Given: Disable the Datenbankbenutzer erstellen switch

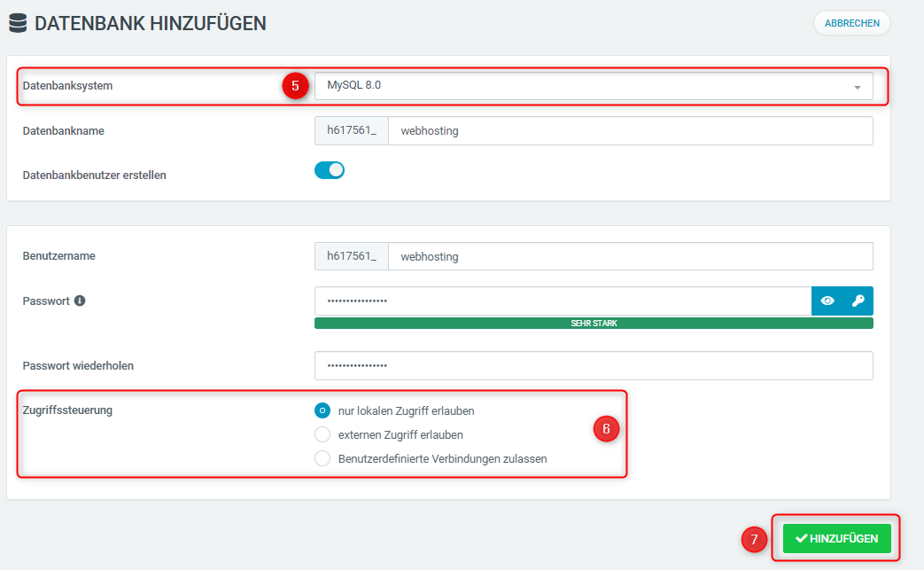Looking at the screenshot, I should pyautogui.click(x=330, y=169).
